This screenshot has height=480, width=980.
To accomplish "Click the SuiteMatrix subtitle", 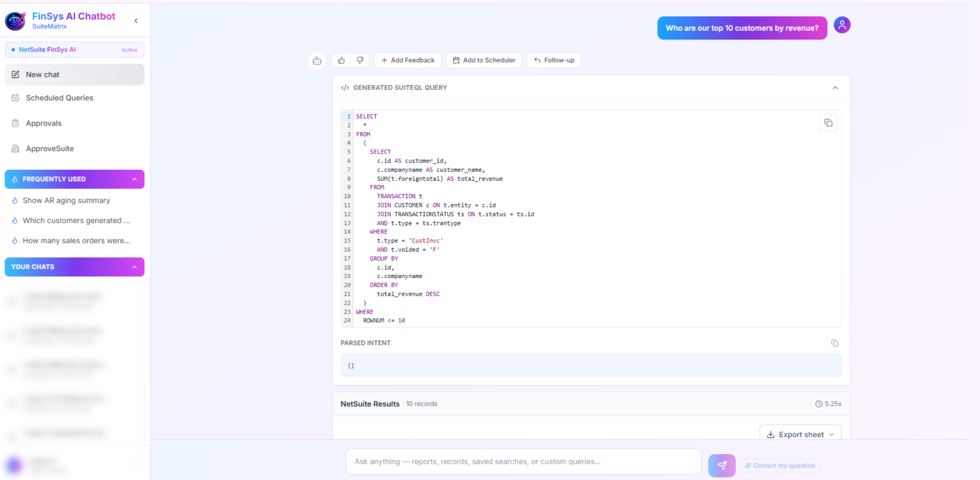I will pos(50,27).
